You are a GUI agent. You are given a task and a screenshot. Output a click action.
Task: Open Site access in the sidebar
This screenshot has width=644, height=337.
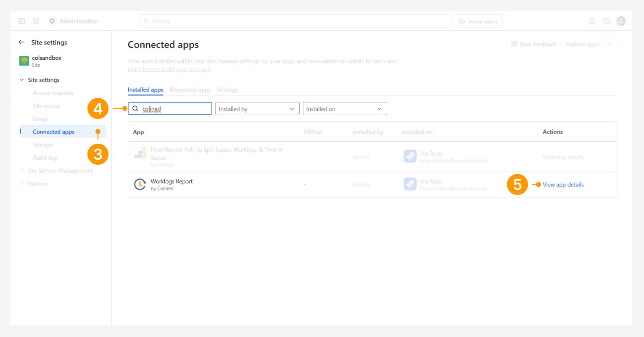(x=47, y=106)
